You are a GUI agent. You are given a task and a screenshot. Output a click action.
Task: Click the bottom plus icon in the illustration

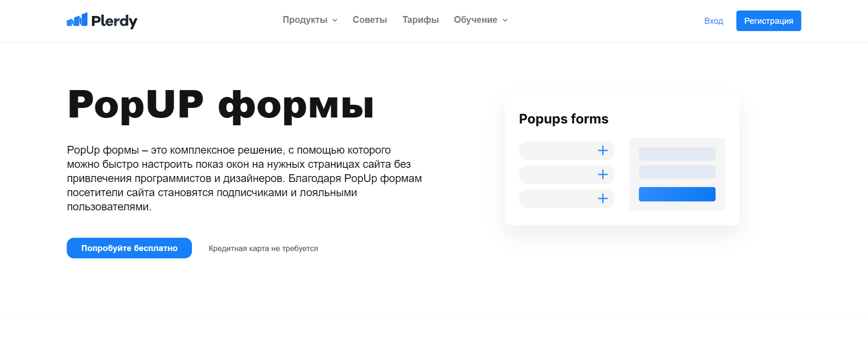tap(603, 198)
